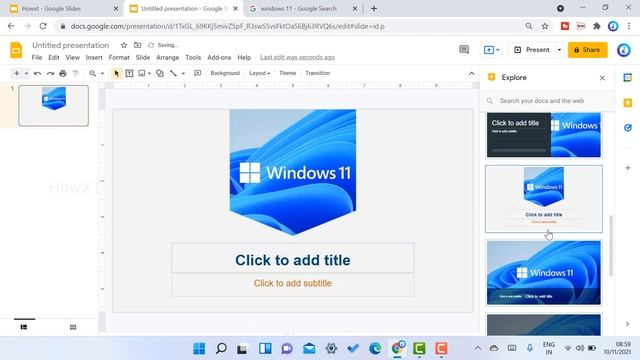Close the Explore panel
The height and width of the screenshot is (360, 640).
click(x=602, y=78)
